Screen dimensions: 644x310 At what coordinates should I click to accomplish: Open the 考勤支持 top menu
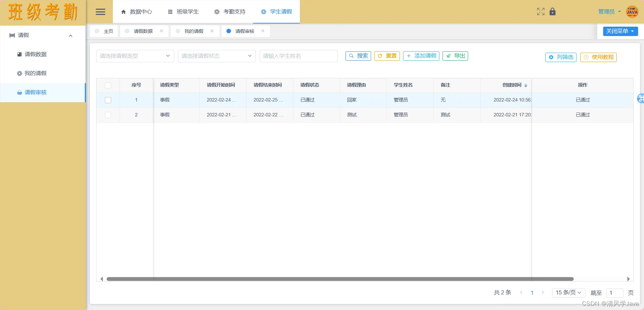[230, 12]
